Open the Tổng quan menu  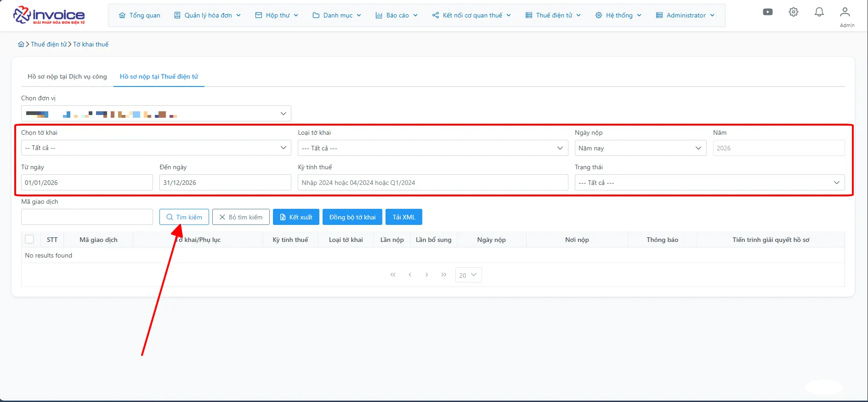click(x=140, y=15)
